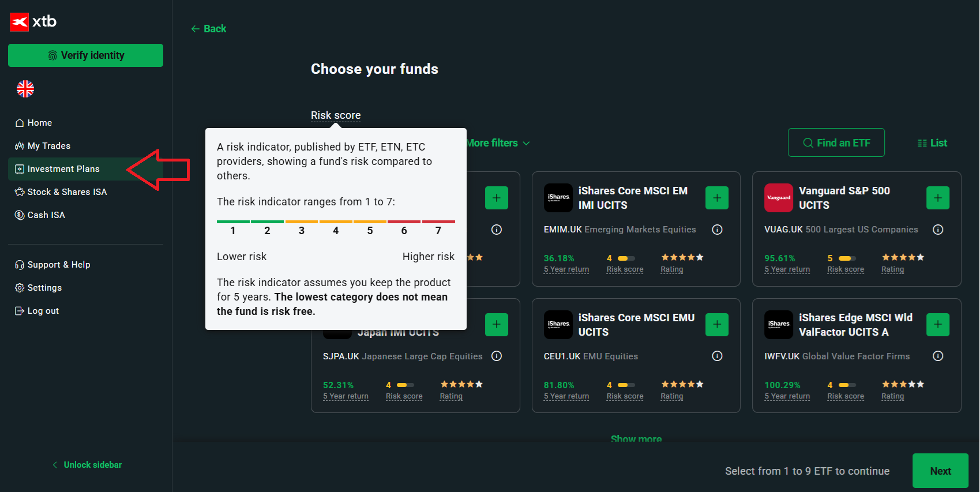Expand the More filters dropdown

click(498, 143)
